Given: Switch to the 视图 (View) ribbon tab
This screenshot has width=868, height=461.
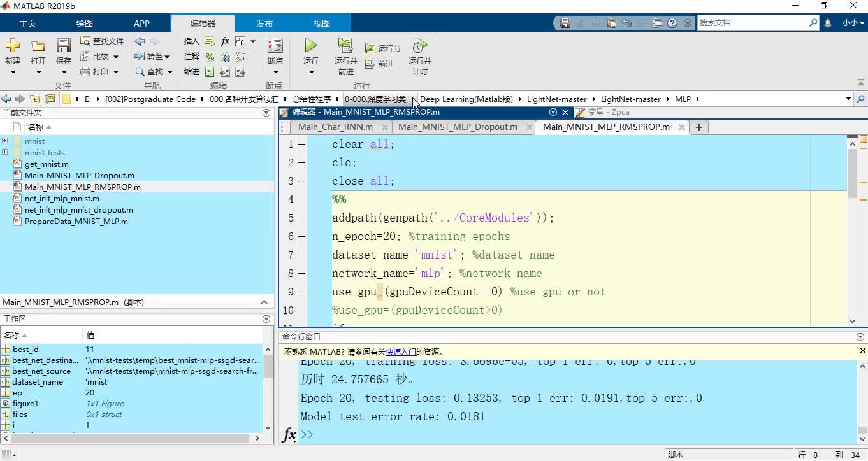Looking at the screenshot, I should tap(322, 24).
